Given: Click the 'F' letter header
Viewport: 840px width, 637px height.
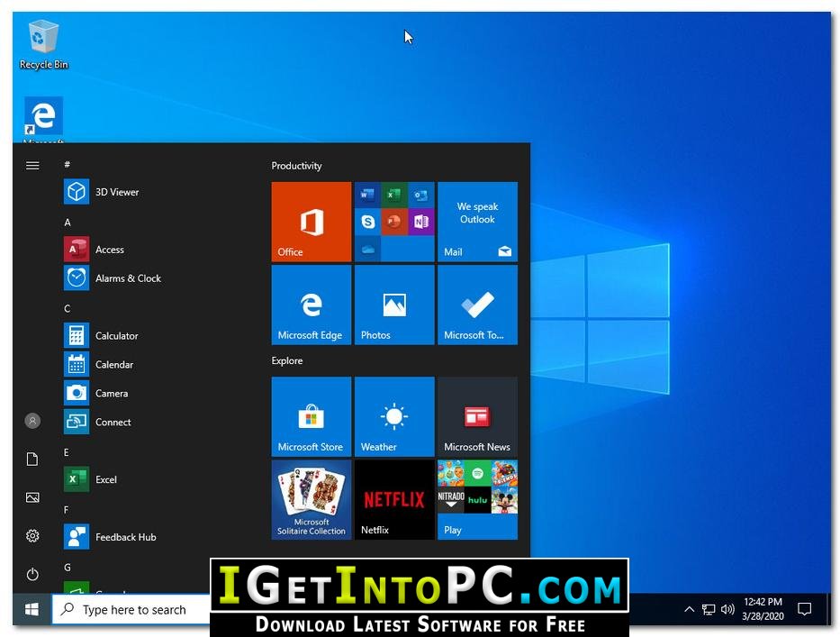Looking at the screenshot, I should click(x=67, y=509).
